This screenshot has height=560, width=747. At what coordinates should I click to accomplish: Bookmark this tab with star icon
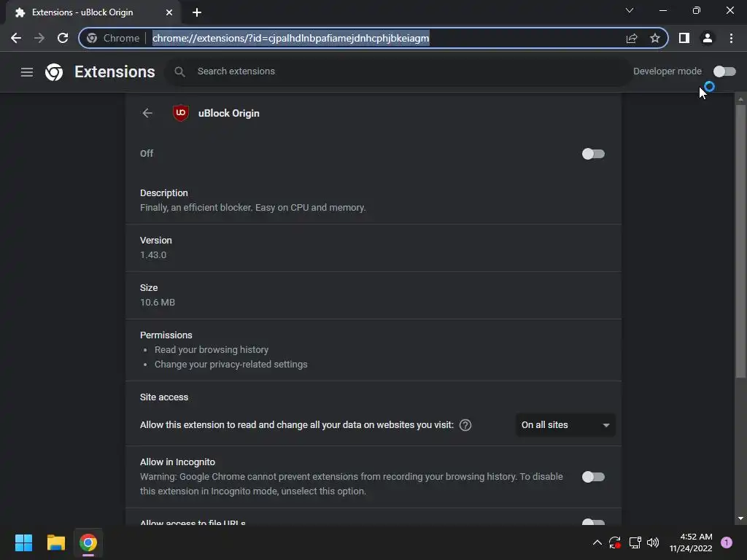tap(655, 38)
